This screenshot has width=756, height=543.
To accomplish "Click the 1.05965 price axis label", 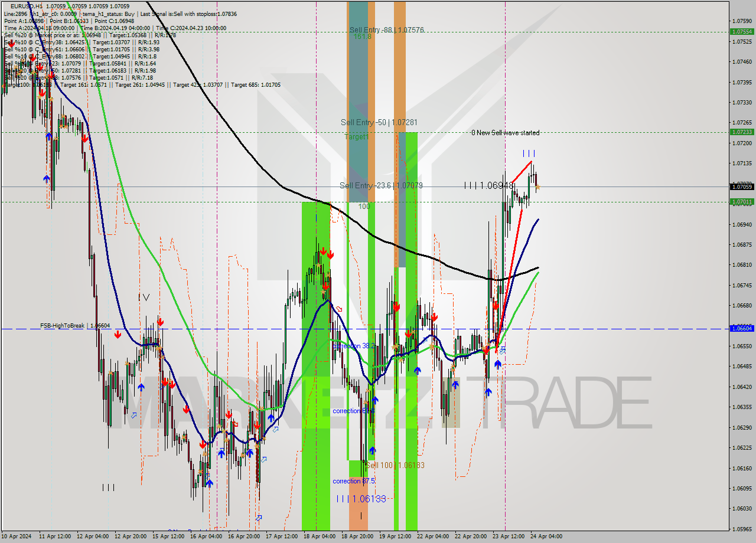I will [742, 529].
